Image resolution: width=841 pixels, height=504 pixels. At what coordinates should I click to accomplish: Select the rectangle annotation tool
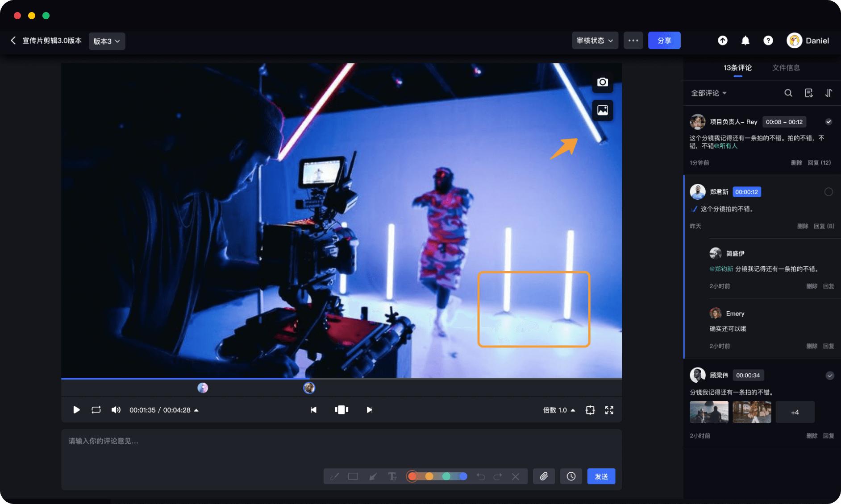pos(353,476)
